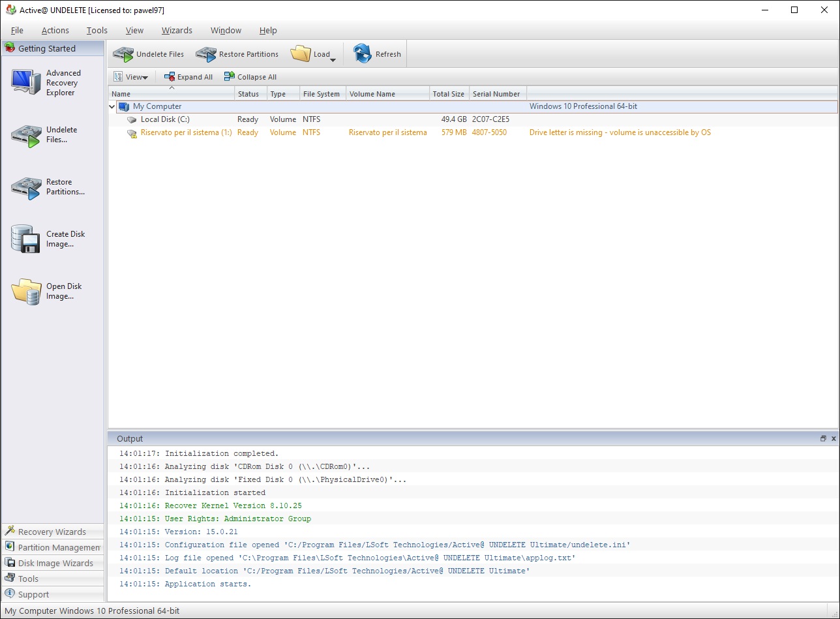This screenshot has width=840, height=619.
Task: Click the Expand All icon
Action: 170,77
